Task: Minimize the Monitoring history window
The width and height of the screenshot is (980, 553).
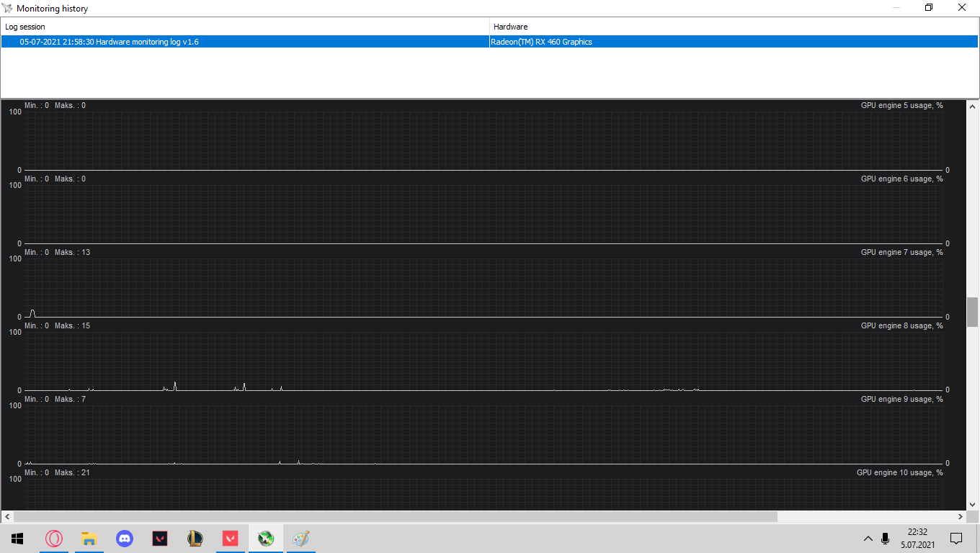Action: [x=896, y=8]
